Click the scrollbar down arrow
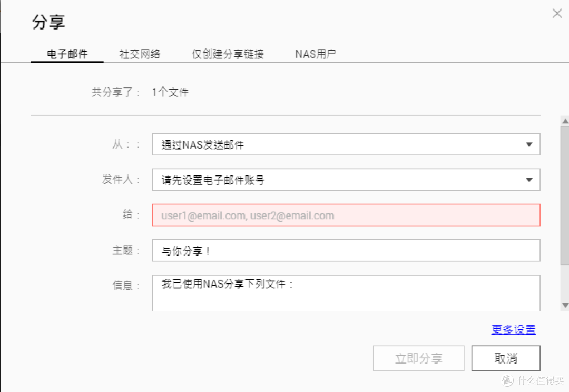The height and width of the screenshot is (392, 569). (x=565, y=305)
